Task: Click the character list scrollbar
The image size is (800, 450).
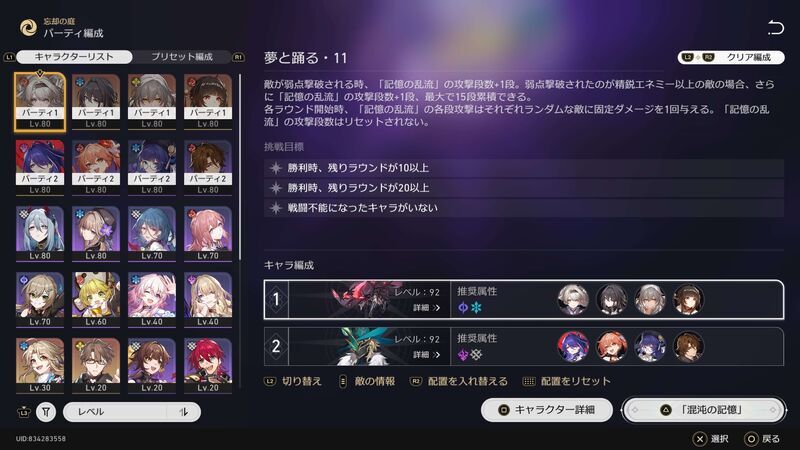Action: pyautogui.click(x=240, y=168)
